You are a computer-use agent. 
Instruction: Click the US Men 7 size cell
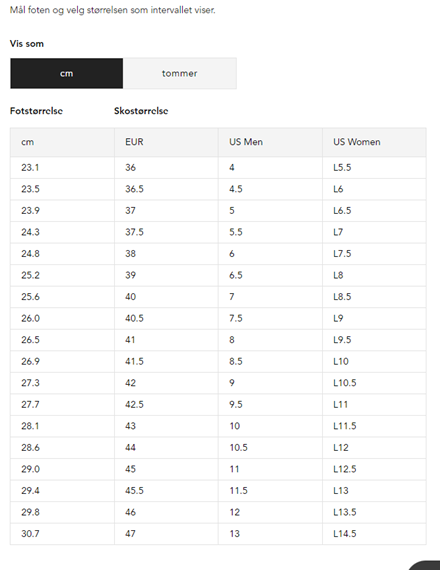point(270,297)
